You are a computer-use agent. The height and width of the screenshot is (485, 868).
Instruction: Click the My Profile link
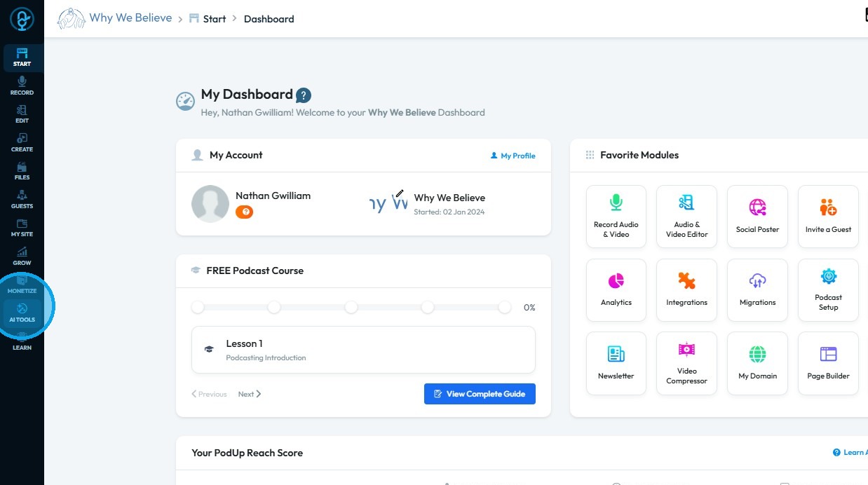[x=513, y=156]
